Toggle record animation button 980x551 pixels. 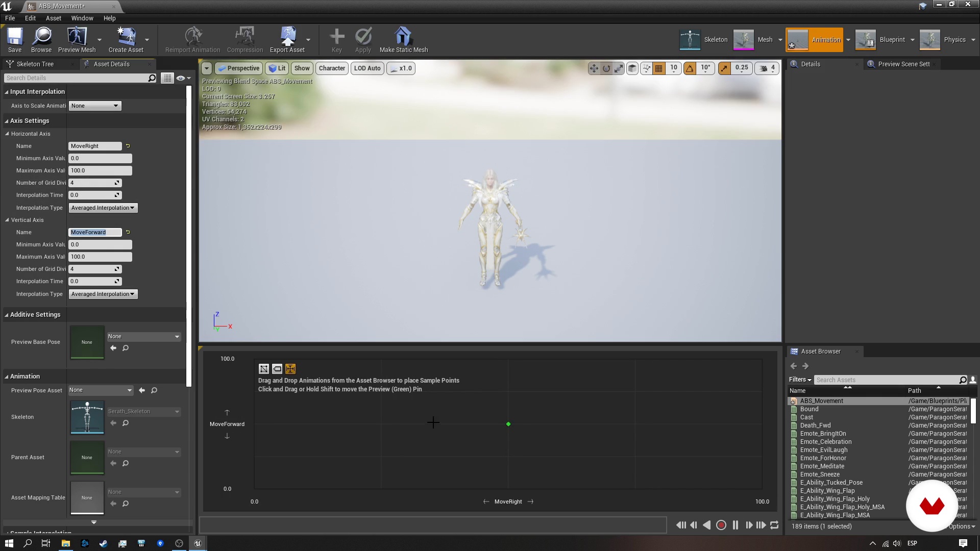click(x=721, y=525)
